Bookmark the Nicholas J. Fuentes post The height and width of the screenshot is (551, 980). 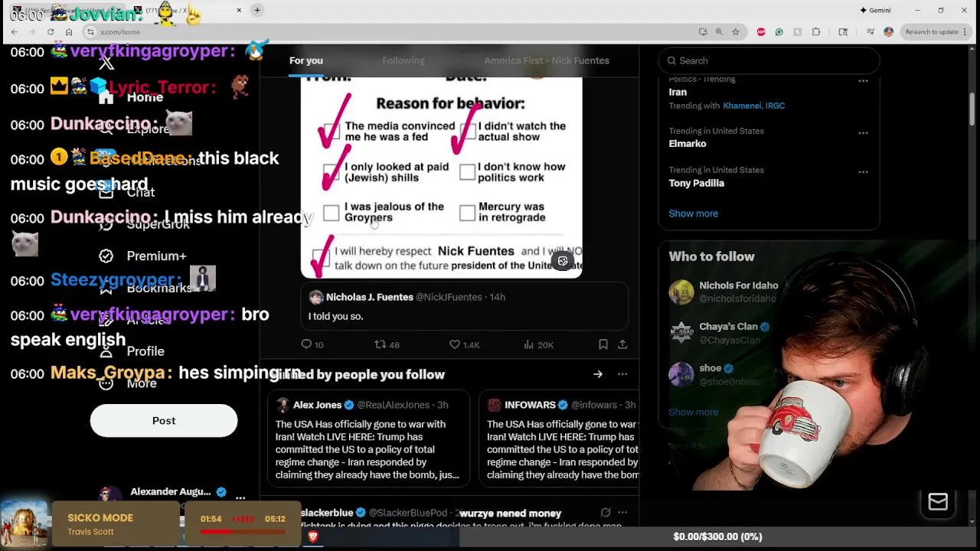click(x=603, y=344)
